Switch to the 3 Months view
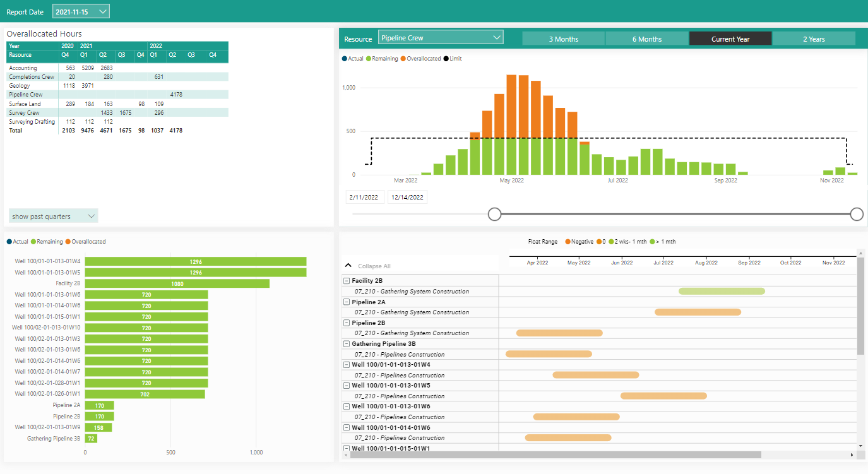Viewport: 868px width, 474px height. (x=563, y=39)
